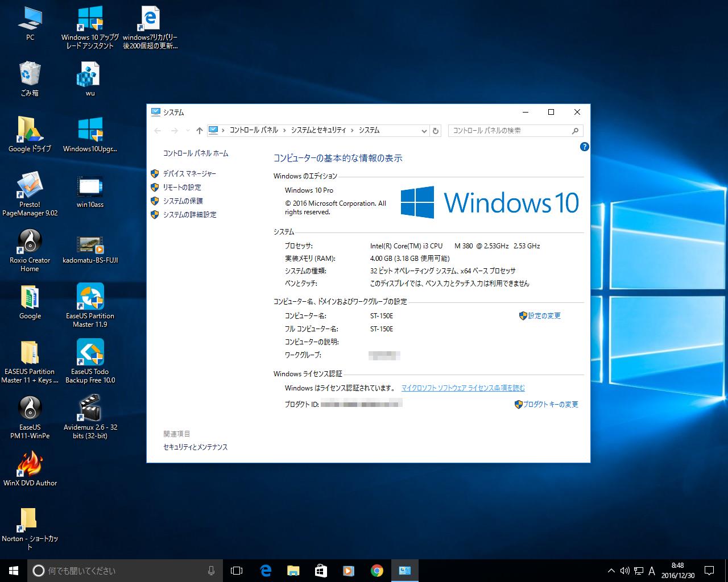Go up one level in Control Panel

(199, 131)
